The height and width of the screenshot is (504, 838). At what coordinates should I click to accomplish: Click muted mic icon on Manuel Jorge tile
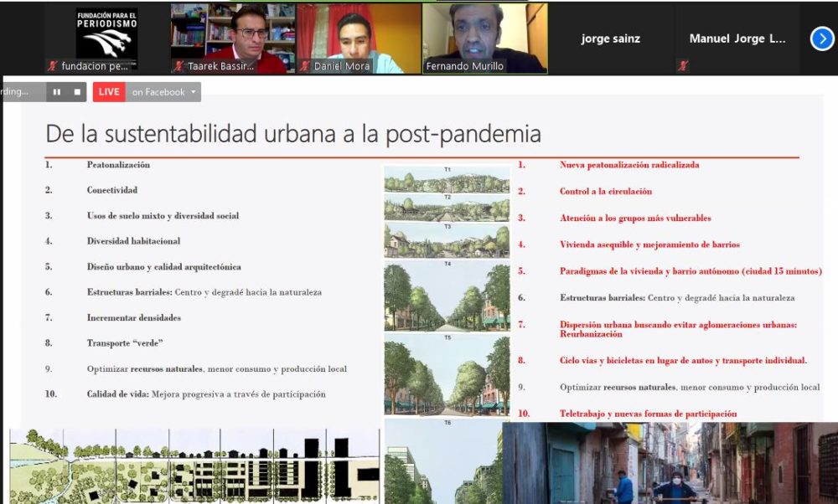click(x=684, y=66)
